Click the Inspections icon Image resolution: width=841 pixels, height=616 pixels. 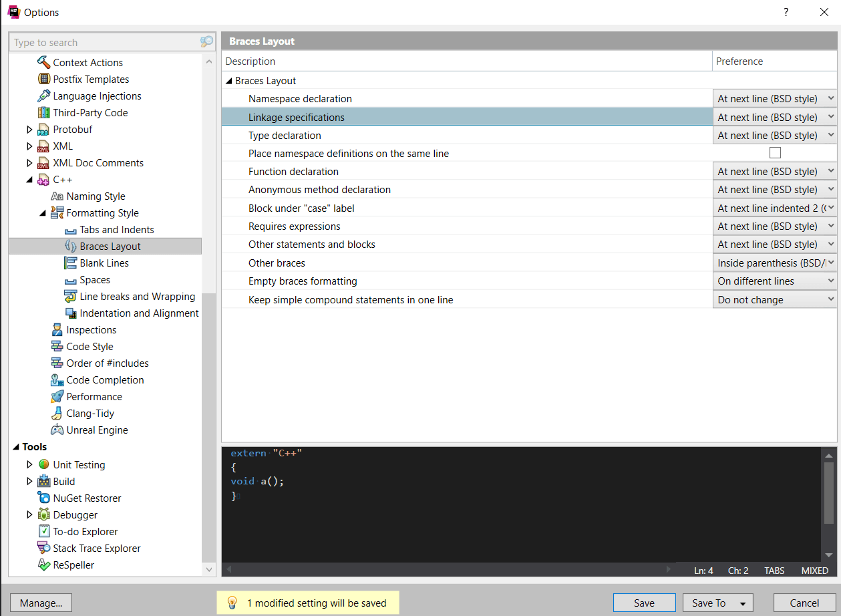pyautogui.click(x=57, y=330)
